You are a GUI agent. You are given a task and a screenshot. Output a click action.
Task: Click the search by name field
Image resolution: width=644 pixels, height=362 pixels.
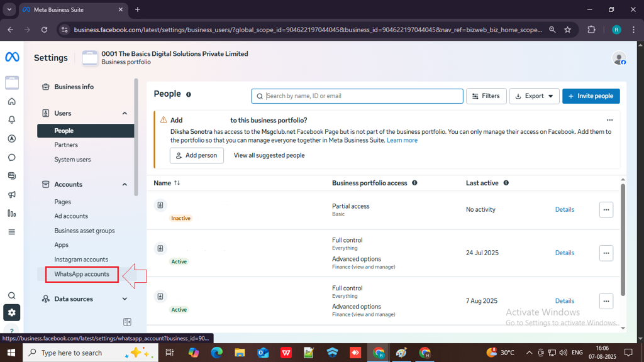click(357, 96)
